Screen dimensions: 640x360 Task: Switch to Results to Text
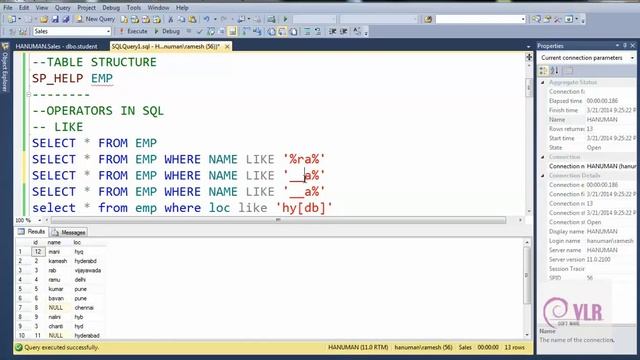271,31
